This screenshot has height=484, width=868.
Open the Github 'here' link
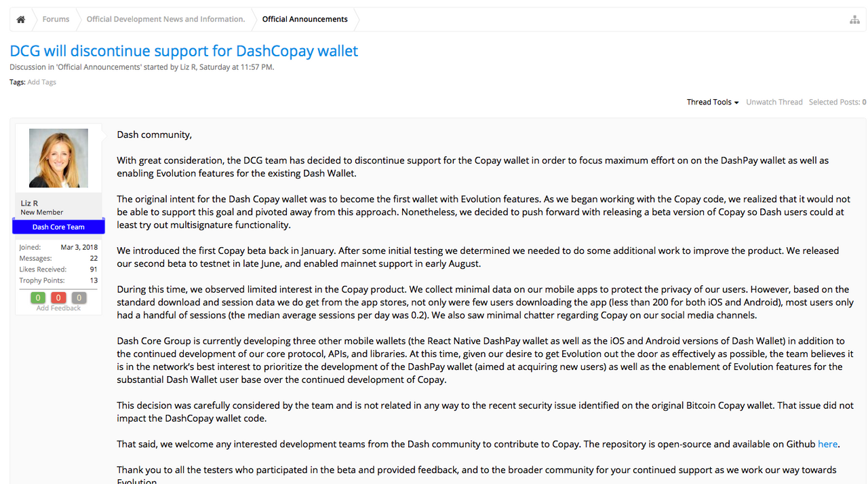[x=827, y=444]
